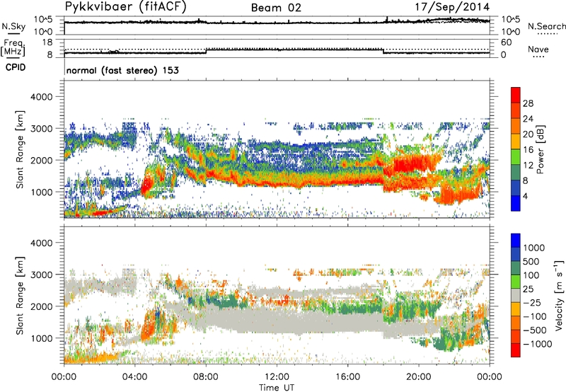
Task: Click the red bottom of velocity colorbar
Action: point(516,350)
